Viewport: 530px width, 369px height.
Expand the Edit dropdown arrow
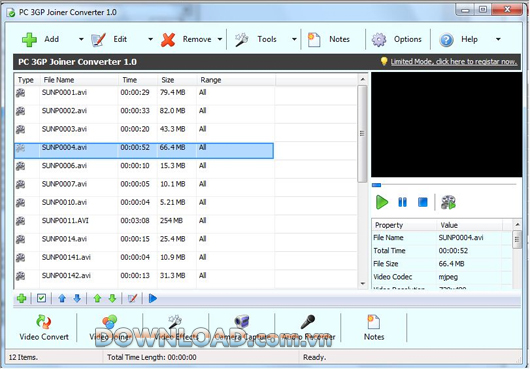pyautogui.click(x=150, y=39)
